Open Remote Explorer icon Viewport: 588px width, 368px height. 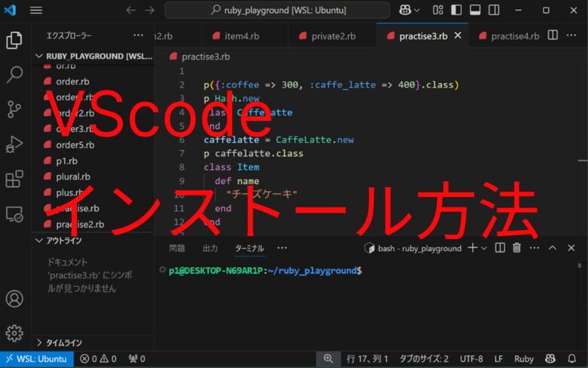(x=14, y=214)
